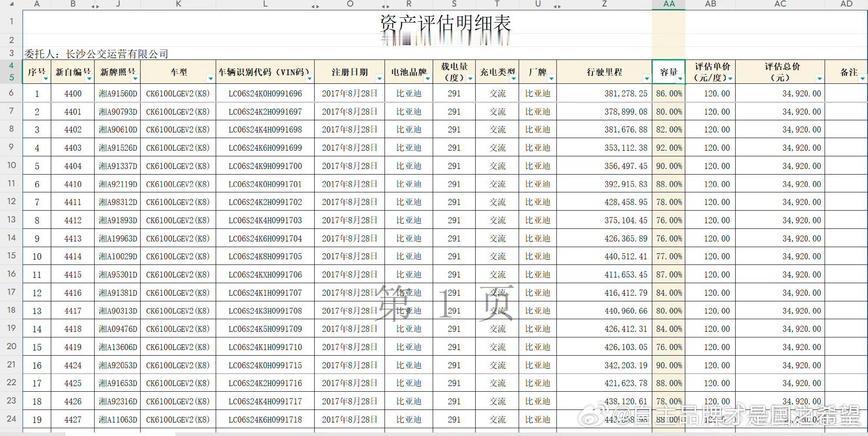Open the 车型 filter dropdown arrow
868x436 pixels.
pos(210,79)
